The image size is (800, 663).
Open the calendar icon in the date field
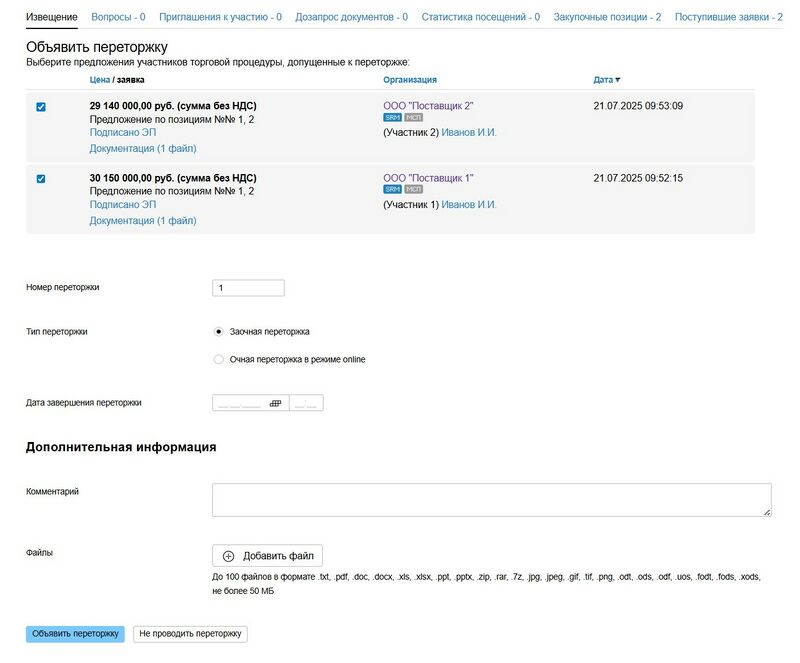pos(275,403)
